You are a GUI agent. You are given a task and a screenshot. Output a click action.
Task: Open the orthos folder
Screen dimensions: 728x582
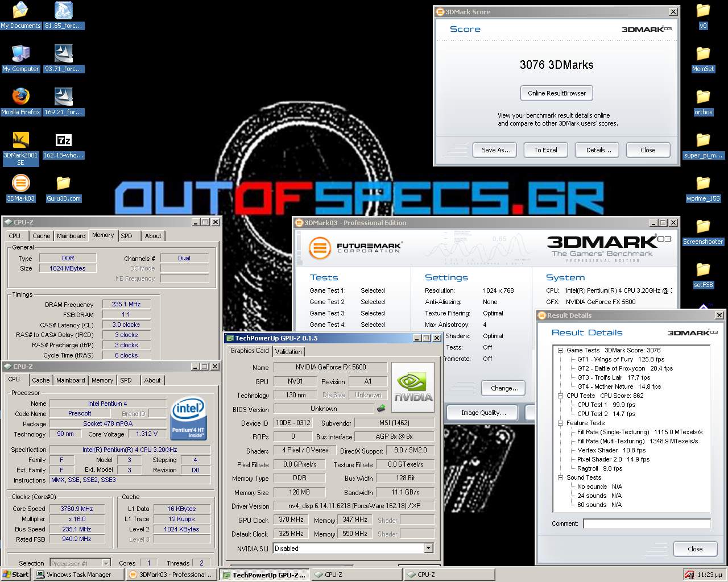tap(703, 102)
